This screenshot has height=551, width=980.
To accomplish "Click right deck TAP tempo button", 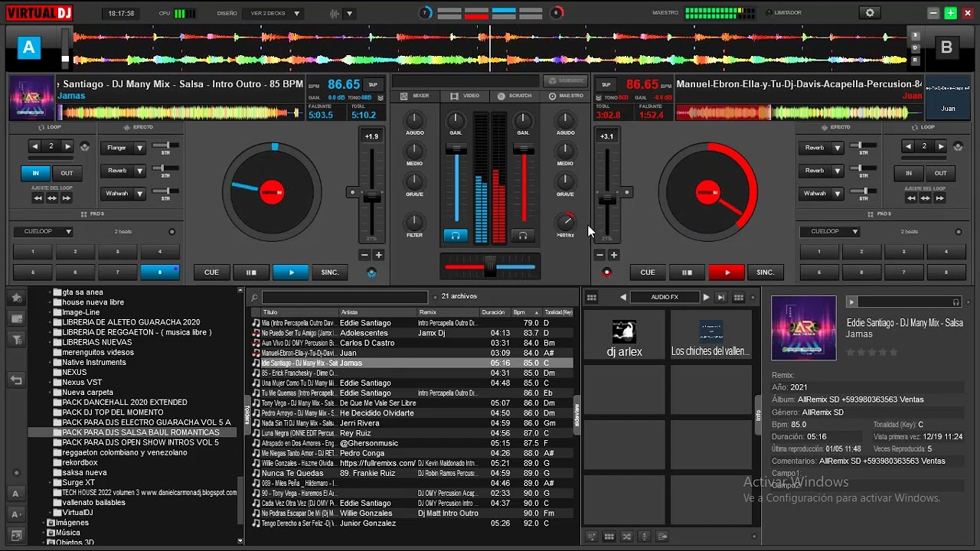I will pyautogui.click(x=606, y=85).
